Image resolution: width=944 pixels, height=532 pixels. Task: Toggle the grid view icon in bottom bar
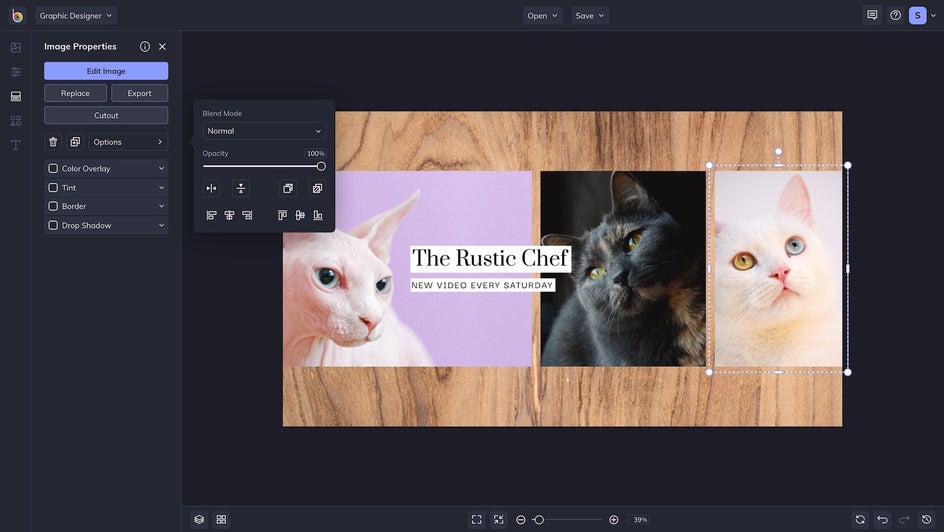(222, 519)
